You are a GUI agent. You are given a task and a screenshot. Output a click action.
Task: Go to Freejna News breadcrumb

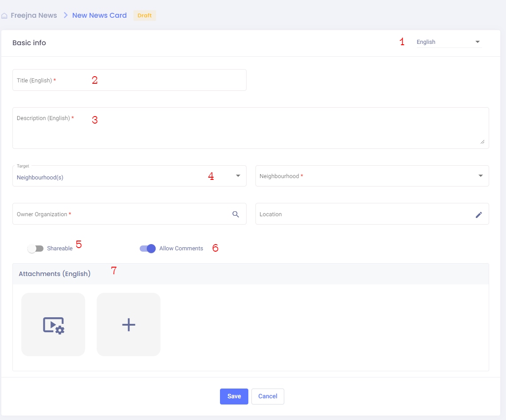click(x=34, y=16)
